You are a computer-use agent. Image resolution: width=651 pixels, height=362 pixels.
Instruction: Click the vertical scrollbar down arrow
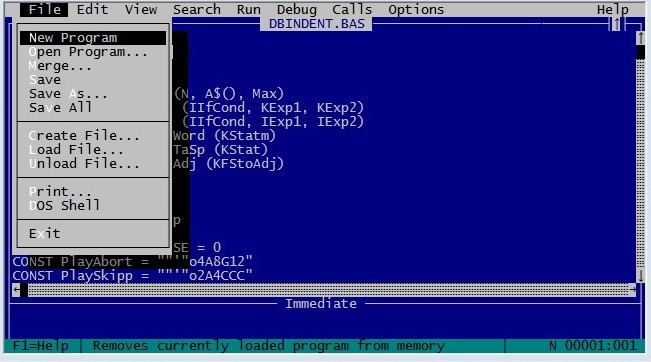[x=641, y=276]
